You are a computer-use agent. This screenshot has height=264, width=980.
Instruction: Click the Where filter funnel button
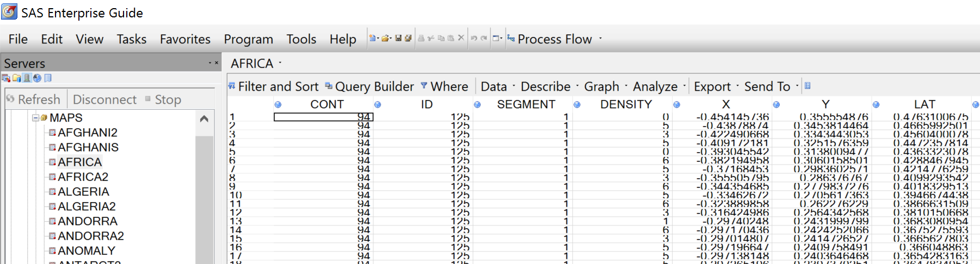click(x=444, y=86)
